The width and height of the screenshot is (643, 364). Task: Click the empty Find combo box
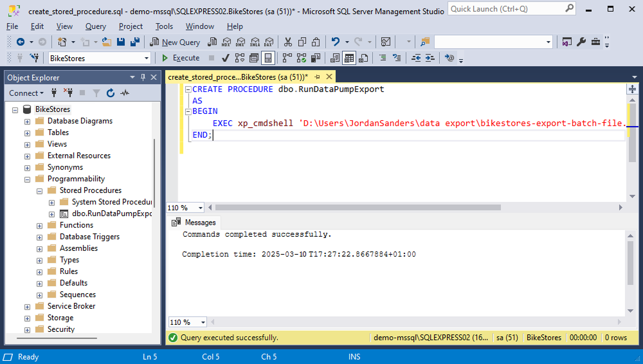click(493, 42)
